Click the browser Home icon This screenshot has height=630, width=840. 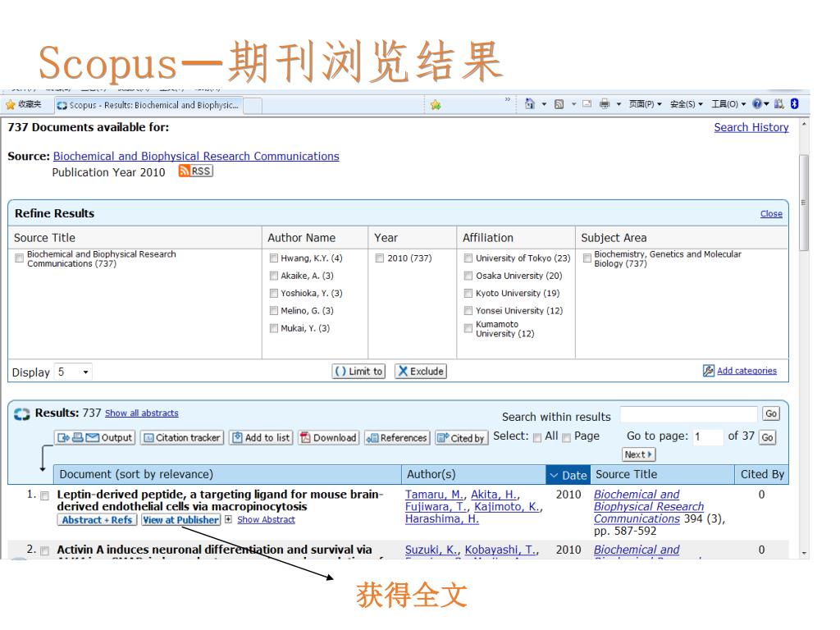point(530,104)
